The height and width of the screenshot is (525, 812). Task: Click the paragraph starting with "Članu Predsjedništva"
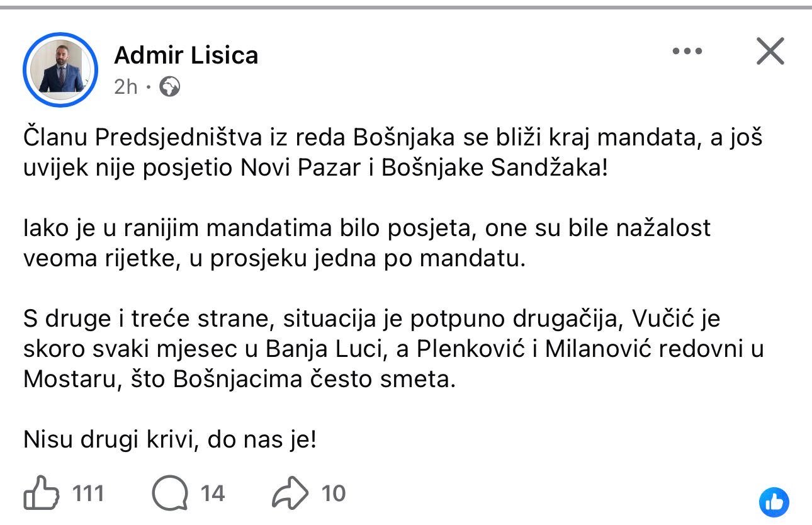coord(392,153)
